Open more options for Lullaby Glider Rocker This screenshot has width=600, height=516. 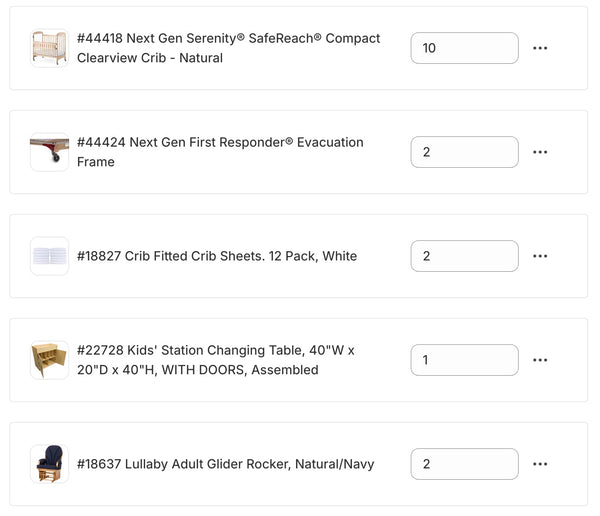coord(540,464)
